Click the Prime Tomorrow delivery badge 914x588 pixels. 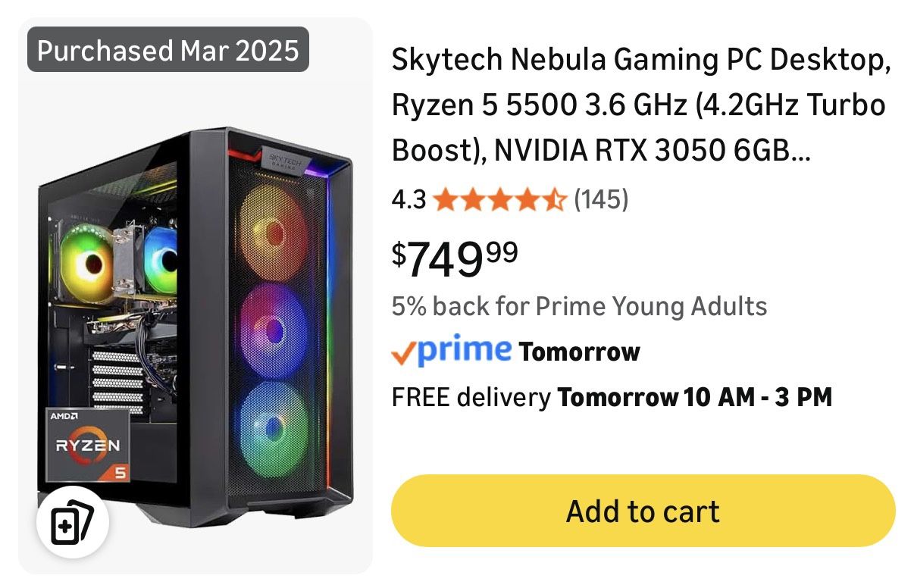[x=515, y=351]
